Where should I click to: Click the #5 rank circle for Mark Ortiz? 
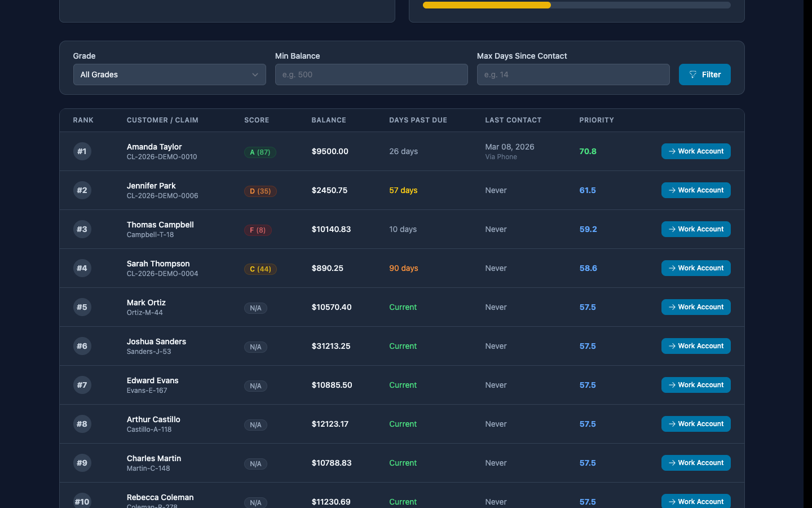[x=82, y=307]
